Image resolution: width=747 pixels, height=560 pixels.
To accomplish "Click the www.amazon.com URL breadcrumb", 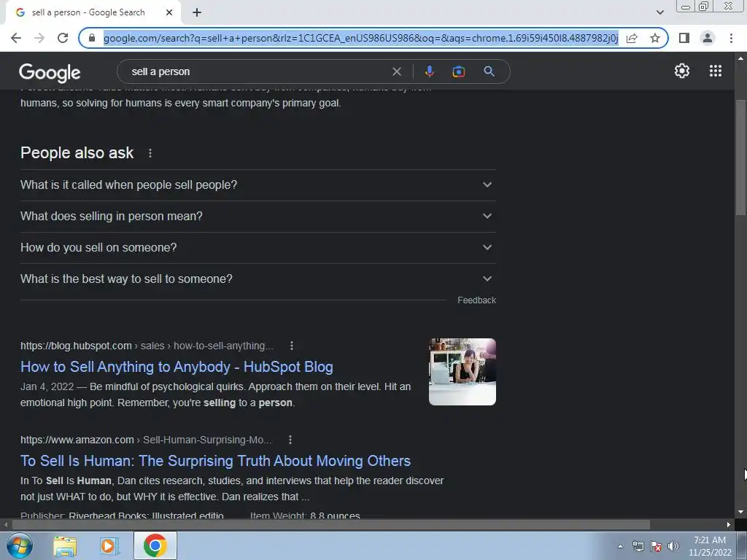I will point(146,440).
